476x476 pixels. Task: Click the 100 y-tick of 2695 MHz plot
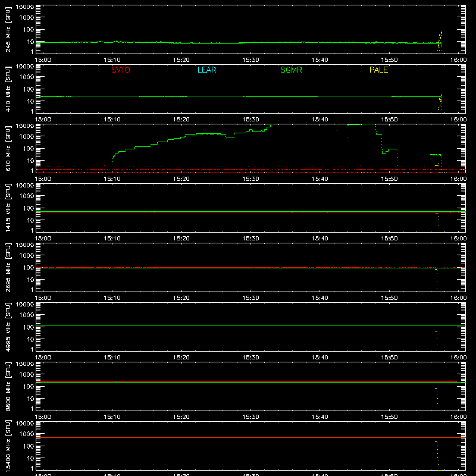29,268
